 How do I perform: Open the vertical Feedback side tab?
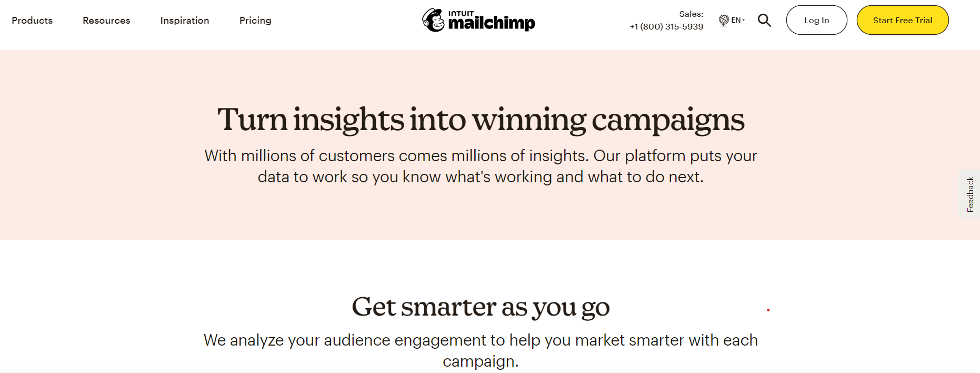(970, 194)
